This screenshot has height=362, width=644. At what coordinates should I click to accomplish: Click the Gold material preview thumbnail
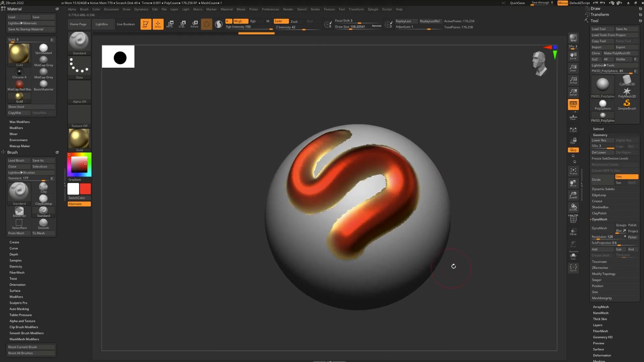coord(19,53)
